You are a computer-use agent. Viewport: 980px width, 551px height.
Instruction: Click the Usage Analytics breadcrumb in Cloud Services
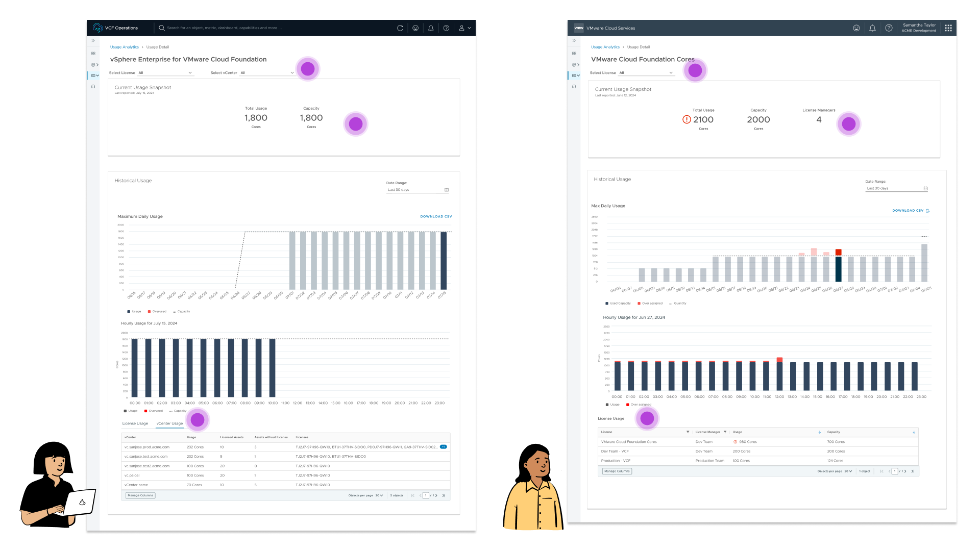pyautogui.click(x=605, y=47)
